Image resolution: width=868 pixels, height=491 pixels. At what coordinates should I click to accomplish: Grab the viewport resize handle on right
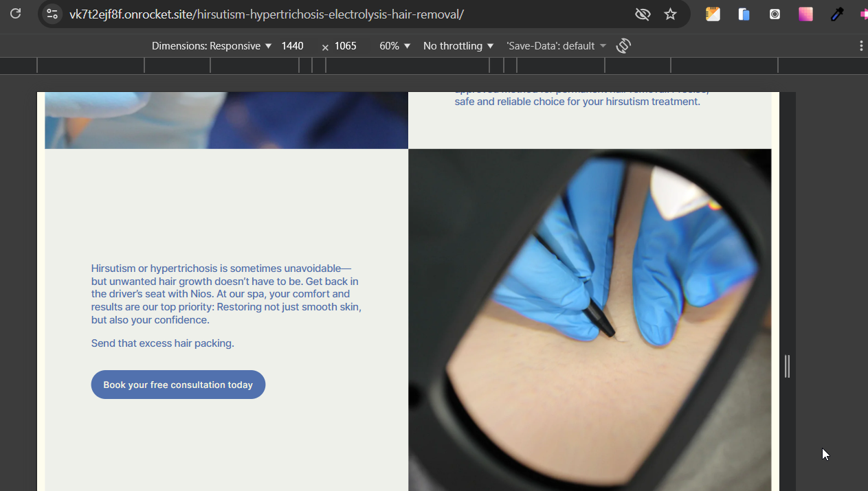click(x=787, y=366)
